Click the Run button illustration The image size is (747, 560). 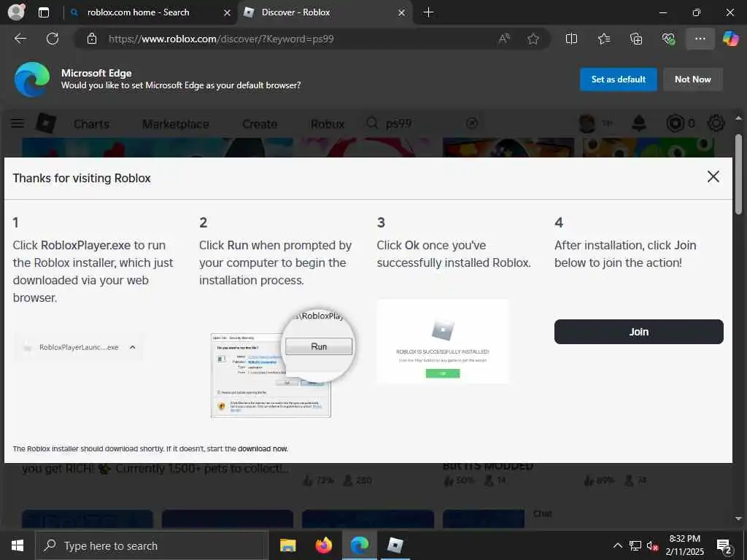point(319,346)
